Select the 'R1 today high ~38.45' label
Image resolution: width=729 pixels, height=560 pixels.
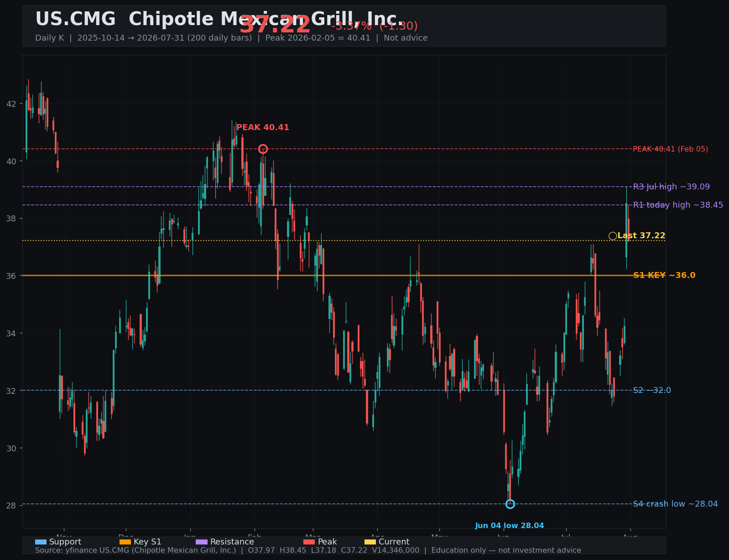point(678,205)
